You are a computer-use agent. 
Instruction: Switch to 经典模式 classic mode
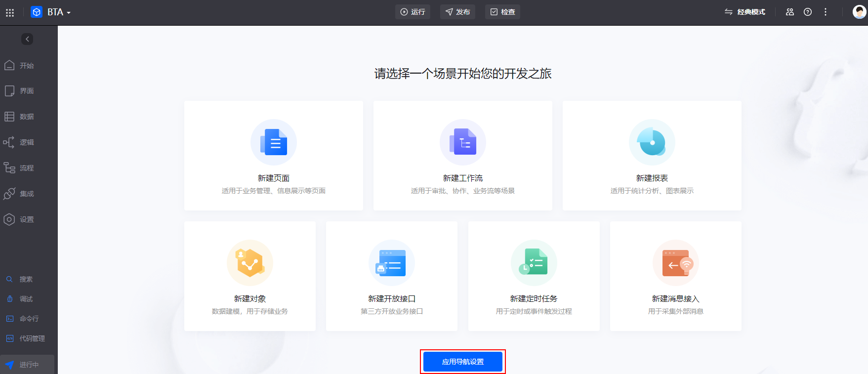coord(745,12)
